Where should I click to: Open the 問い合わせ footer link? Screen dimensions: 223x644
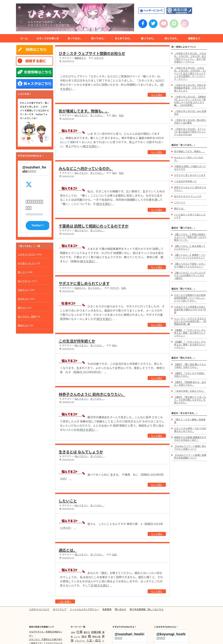point(121,609)
